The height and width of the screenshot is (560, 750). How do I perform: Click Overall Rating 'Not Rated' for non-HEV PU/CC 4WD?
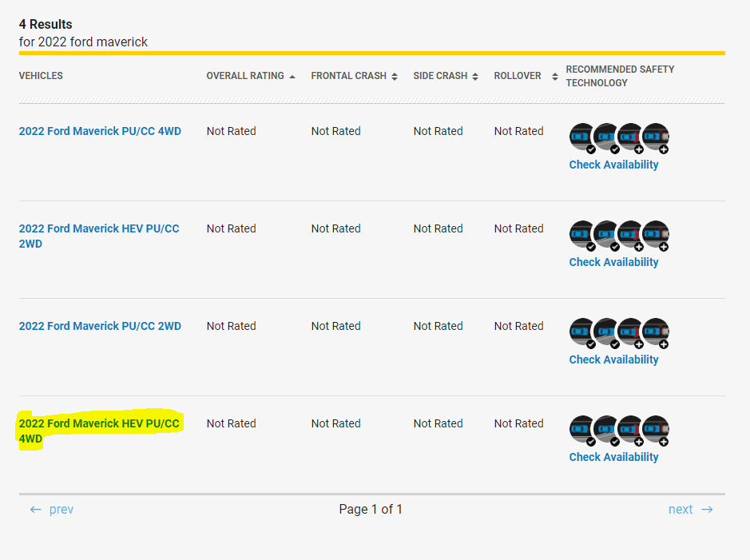231,131
